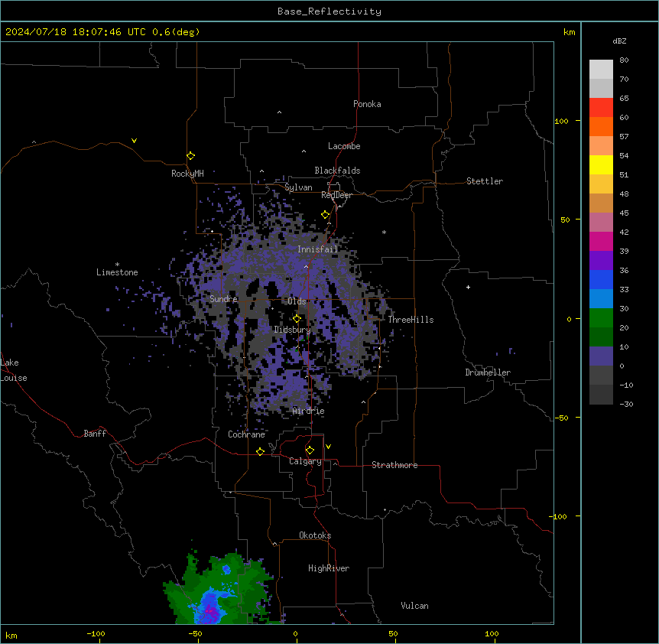
Task: Click the yellow diamond marker above RockyMH
Action: point(190,156)
